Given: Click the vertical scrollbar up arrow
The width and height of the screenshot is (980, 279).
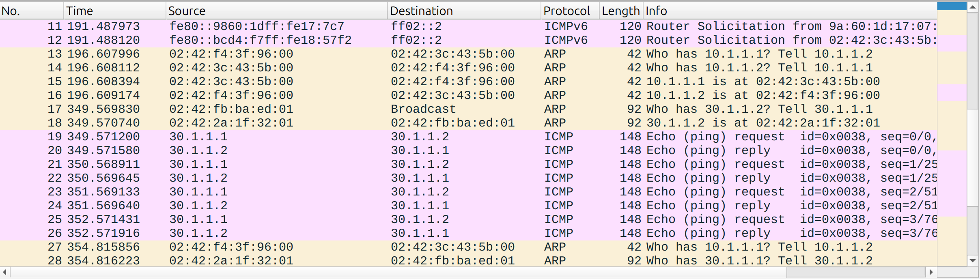Looking at the screenshot, I should tap(973, 7).
